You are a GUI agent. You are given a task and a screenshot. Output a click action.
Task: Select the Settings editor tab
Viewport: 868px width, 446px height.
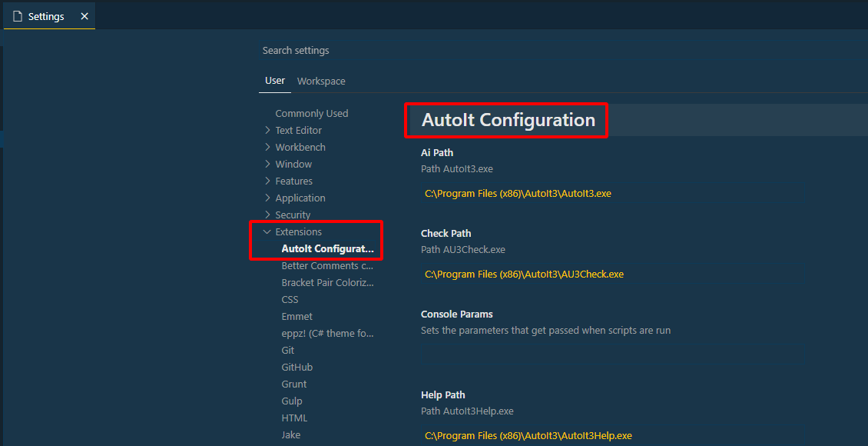49,16
